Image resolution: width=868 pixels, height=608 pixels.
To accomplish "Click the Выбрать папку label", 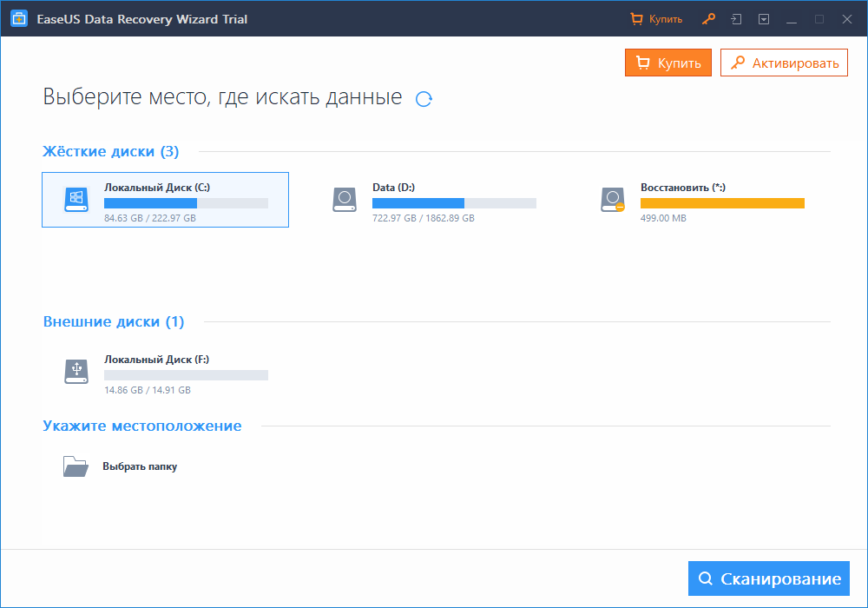I will click(140, 466).
